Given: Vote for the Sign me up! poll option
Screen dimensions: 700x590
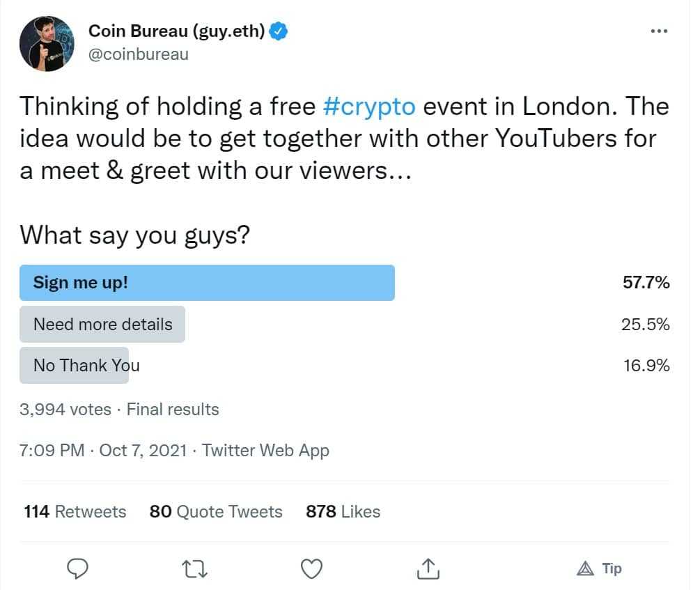Looking at the screenshot, I should pyautogui.click(x=207, y=282).
